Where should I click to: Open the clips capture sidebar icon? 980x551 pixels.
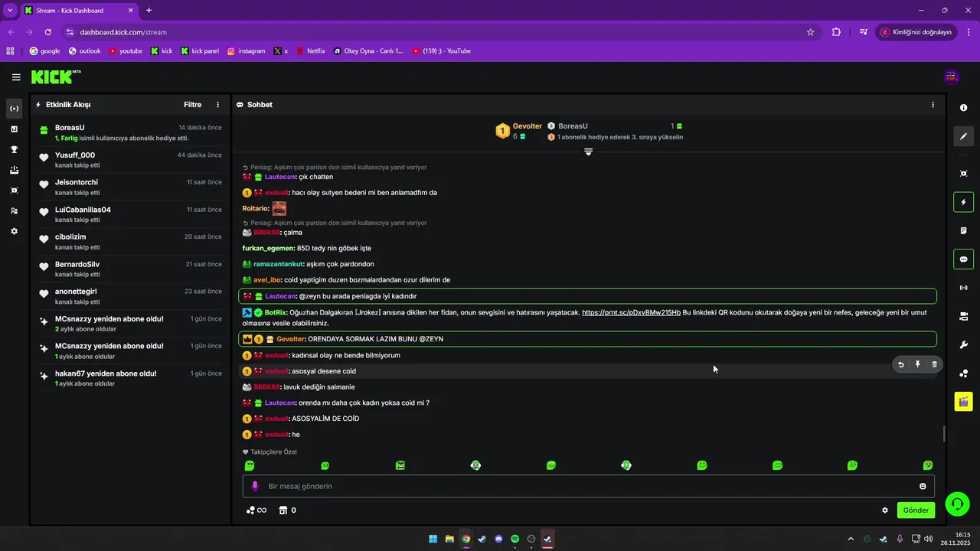tap(14, 190)
